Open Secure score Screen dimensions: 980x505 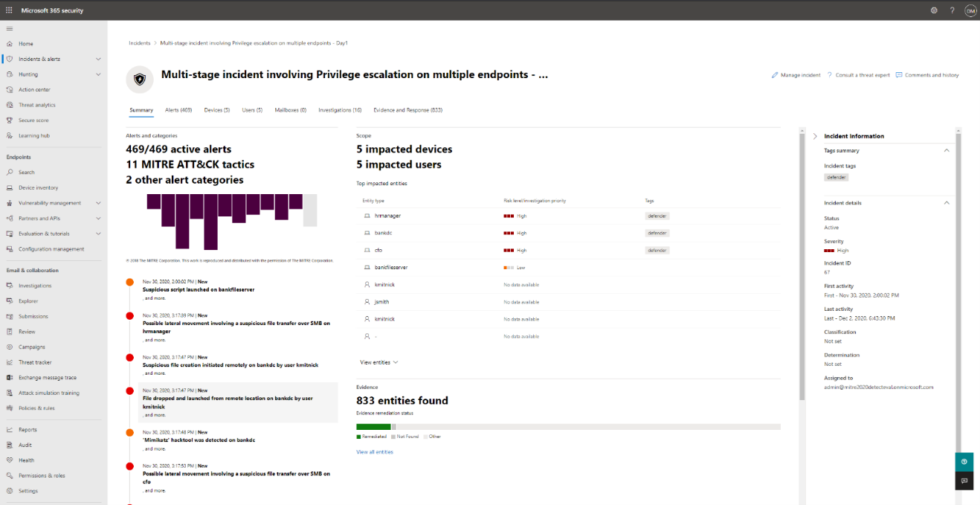coord(34,120)
